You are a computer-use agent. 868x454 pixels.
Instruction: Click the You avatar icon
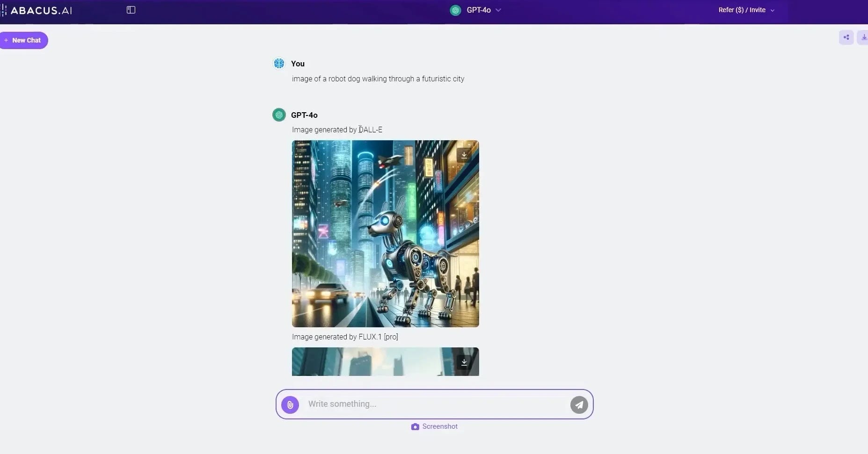pyautogui.click(x=279, y=63)
